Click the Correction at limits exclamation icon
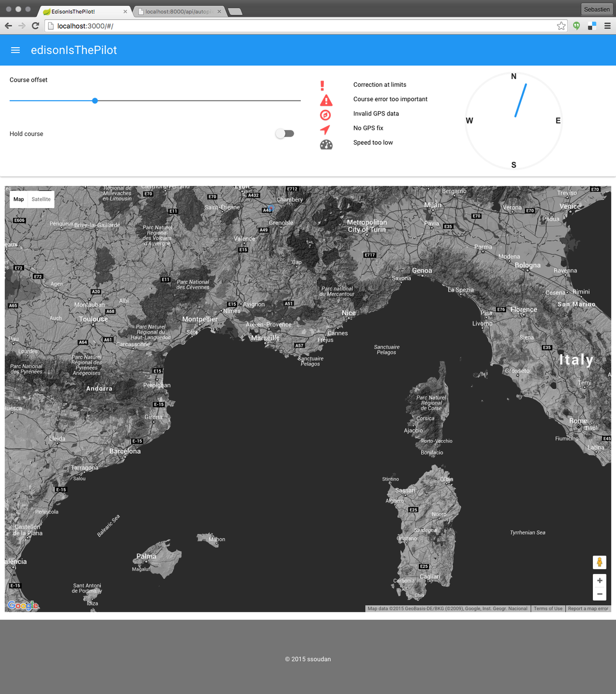 (x=322, y=86)
